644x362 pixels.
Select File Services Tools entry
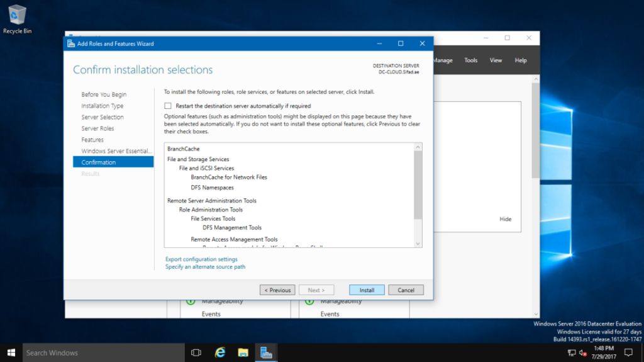coord(213,219)
